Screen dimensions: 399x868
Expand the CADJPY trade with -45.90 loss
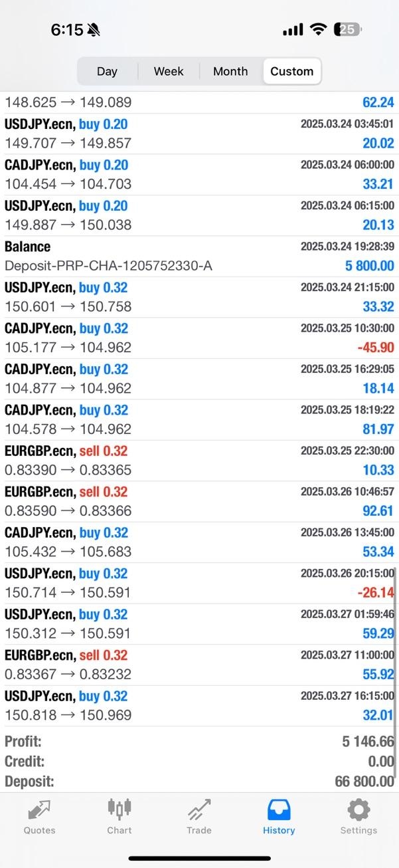tap(199, 338)
